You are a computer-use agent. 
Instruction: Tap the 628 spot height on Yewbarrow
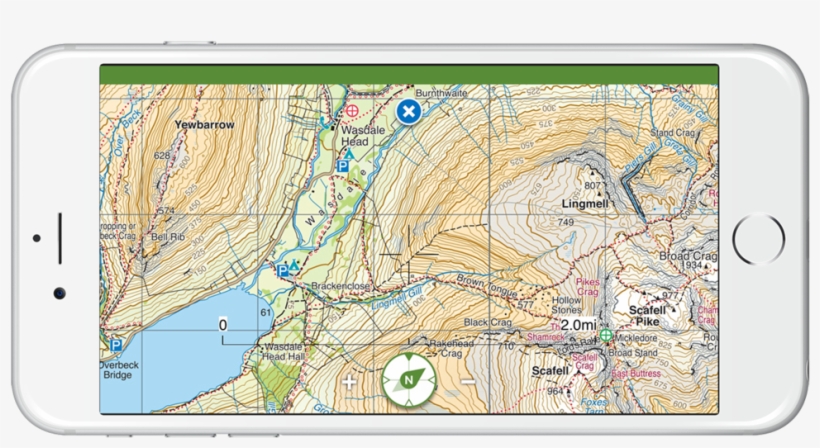(x=162, y=155)
